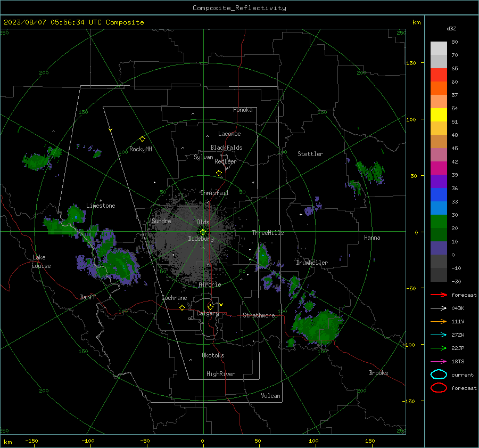The width and height of the screenshot is (479, 448).
Task: Click the Innisfail label
Action: [x=214, y=193]
